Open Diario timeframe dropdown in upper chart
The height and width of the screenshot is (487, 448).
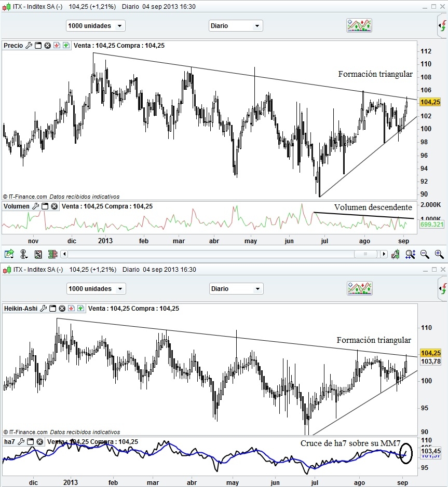tap(236, 26)
